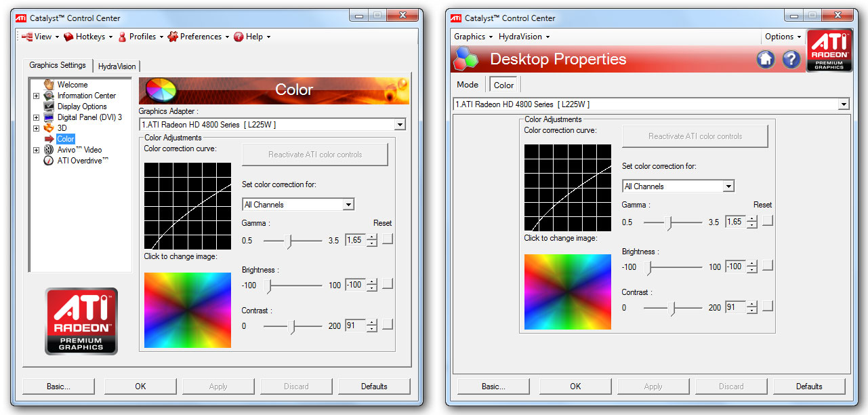
Task: Click rainbow preview image in right window
Action: point(568,292)
